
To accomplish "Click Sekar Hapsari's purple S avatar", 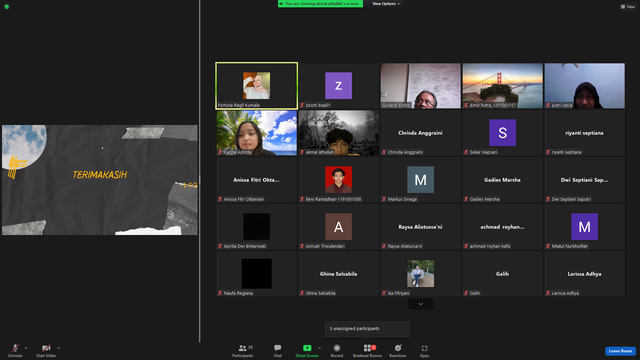I will click(502, 133).
